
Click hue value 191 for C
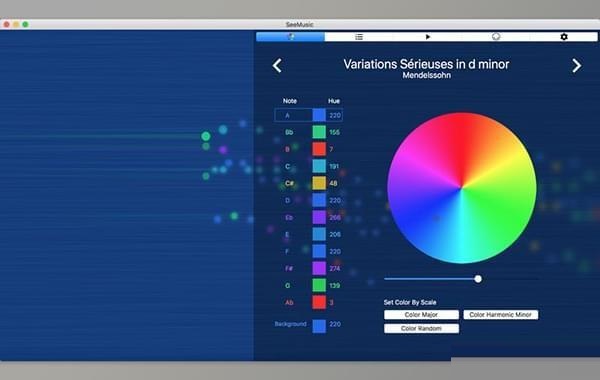334,166
